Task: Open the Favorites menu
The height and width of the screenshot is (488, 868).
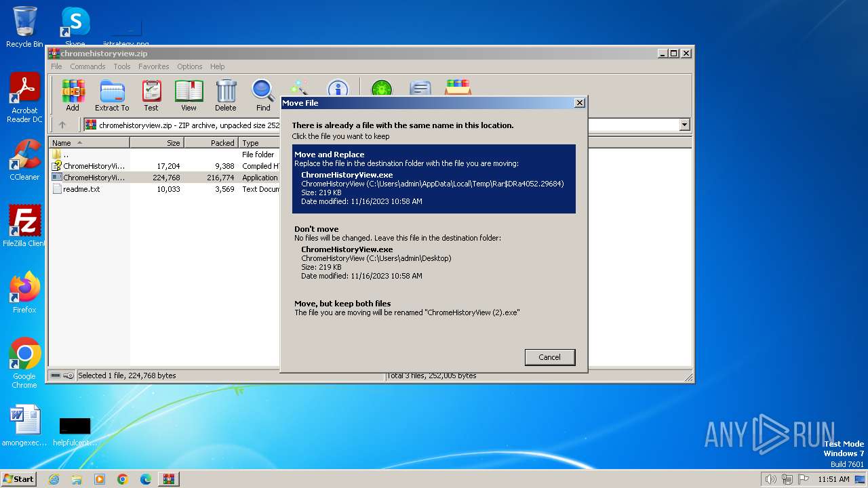Action: 154,66
